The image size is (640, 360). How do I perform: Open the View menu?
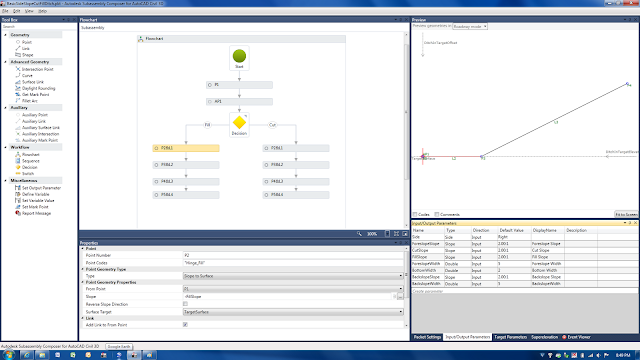click(x=29, y=11)
